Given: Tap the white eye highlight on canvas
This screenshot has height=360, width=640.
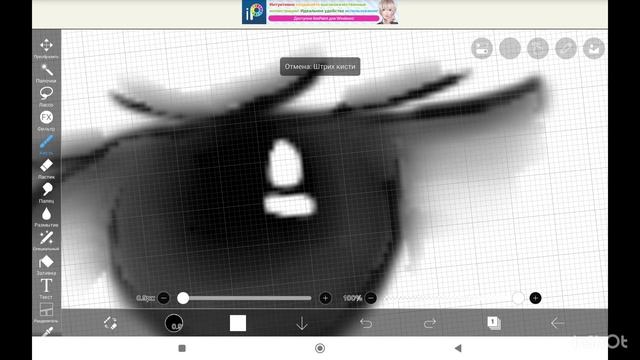Looking at the screenshot, I should point(284,163).
